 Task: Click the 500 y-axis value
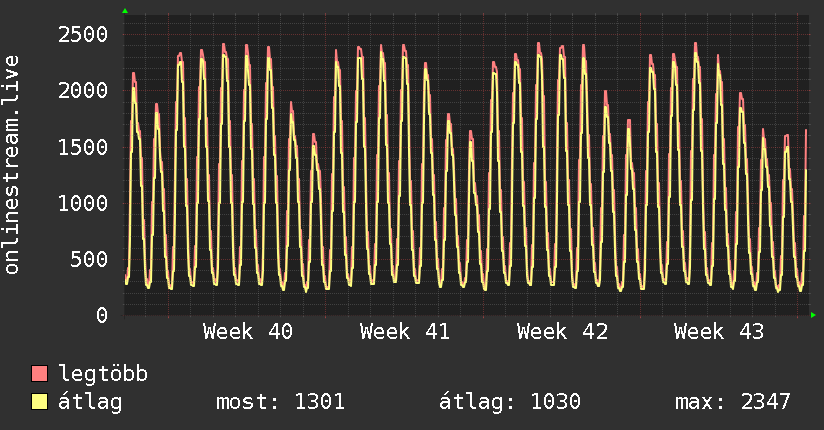(89, 260)
